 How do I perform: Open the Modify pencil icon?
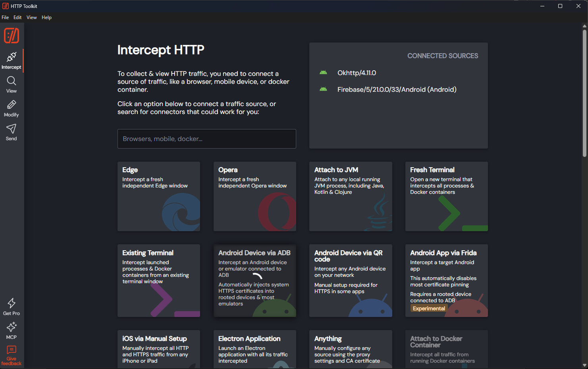point(12,104)
